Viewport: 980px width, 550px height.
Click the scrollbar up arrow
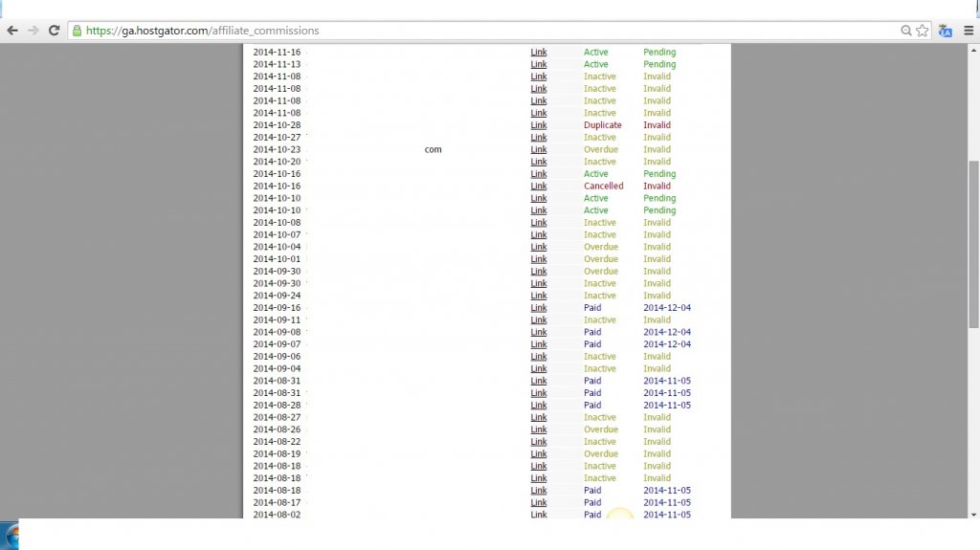click(x=973, y=50)
